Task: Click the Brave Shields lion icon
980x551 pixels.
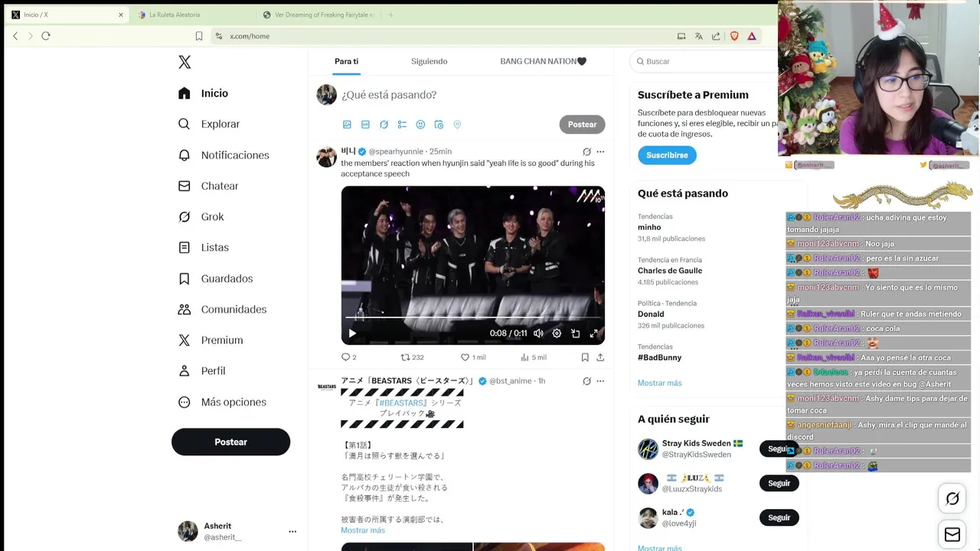Action: click(x=734, y=36)
